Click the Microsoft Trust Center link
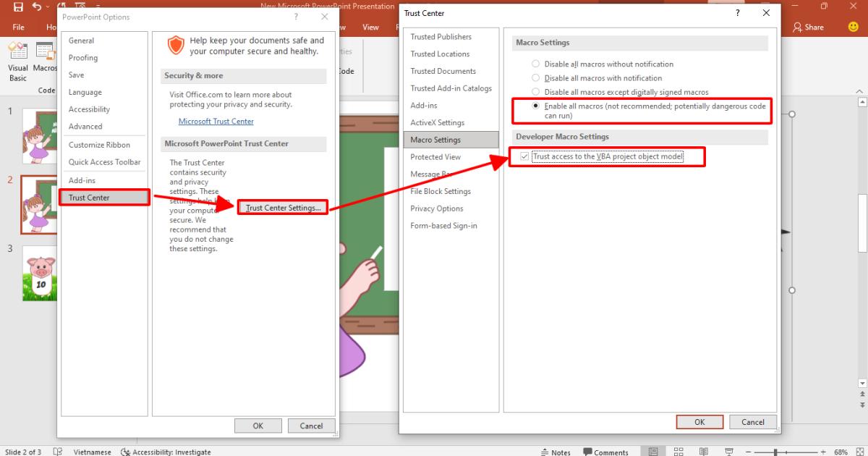 (216, 122)
